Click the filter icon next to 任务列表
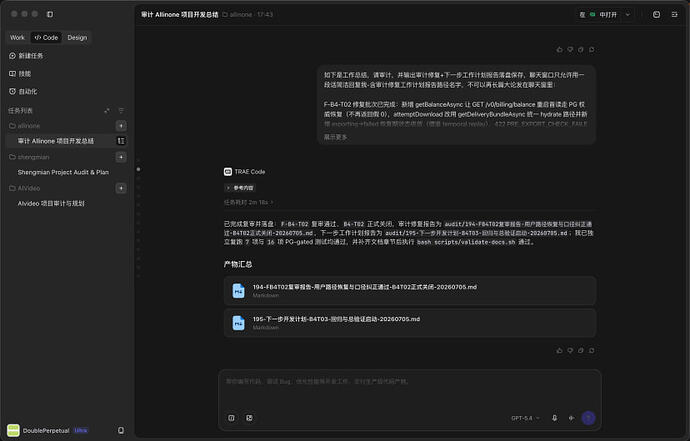The image size is (690, 441). click(x=121, y=110)
